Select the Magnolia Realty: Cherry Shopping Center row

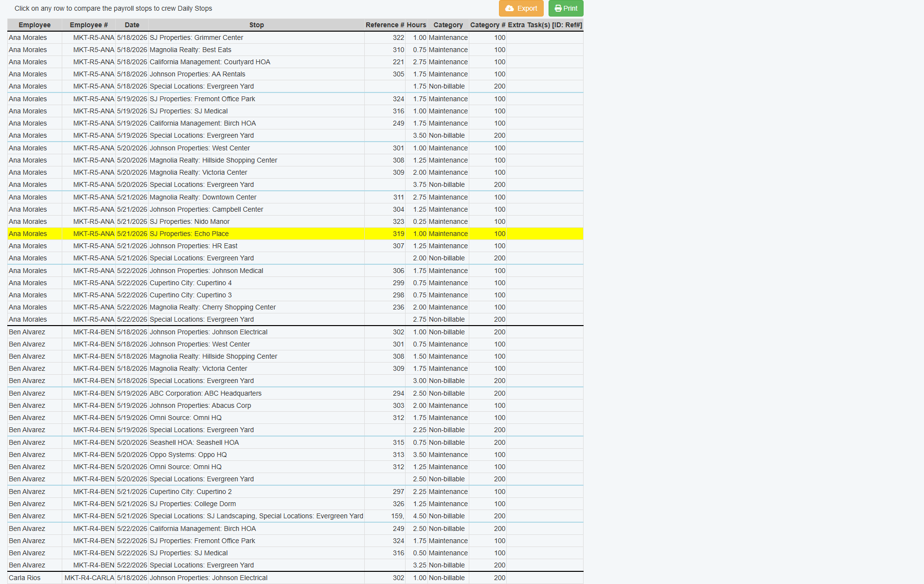point(295,307)
